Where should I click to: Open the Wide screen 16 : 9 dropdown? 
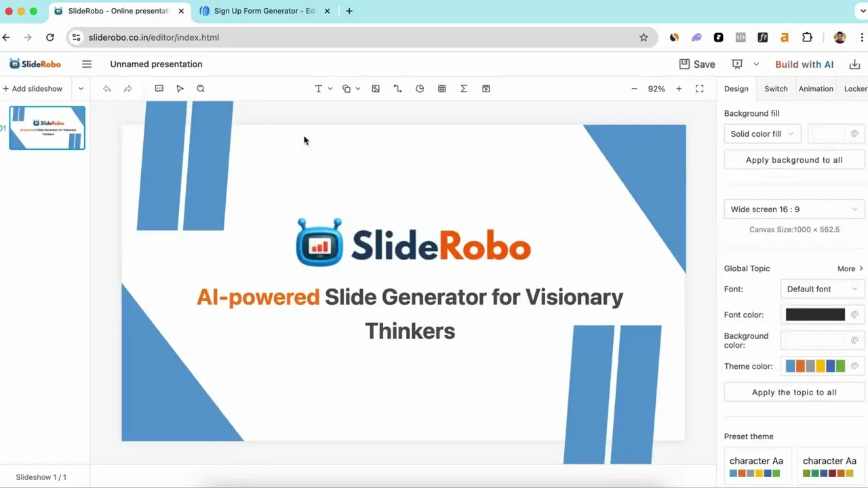click(x=794, y=209)
